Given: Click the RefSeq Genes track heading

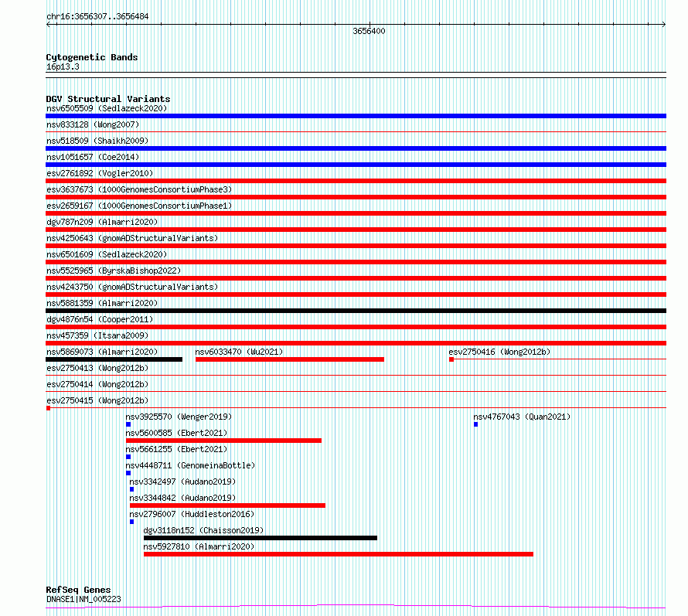Looking at the screenshot, I should (78, 590).
